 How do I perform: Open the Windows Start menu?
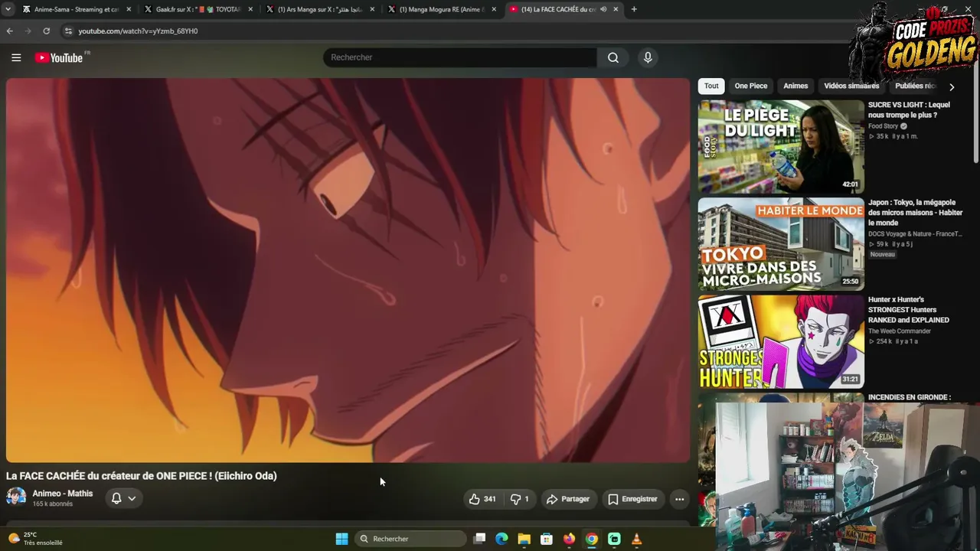pyautogui.click(x=341, y=539)
